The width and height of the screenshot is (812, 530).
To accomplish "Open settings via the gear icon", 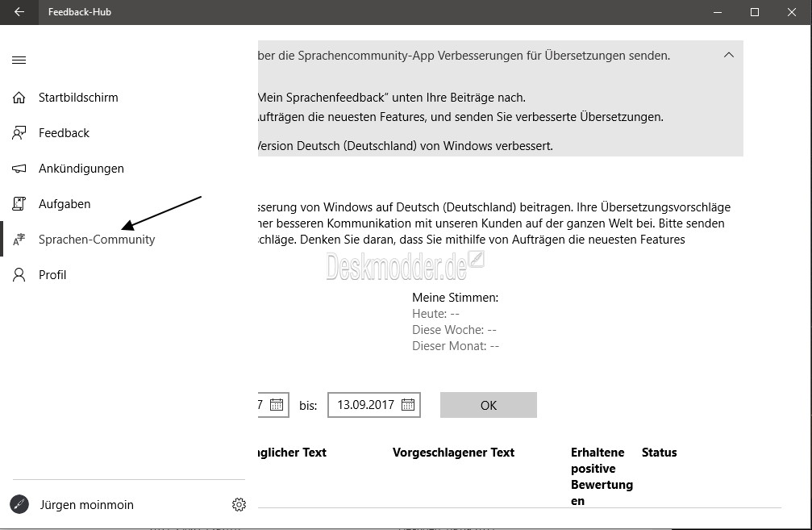I will [239, 505].
